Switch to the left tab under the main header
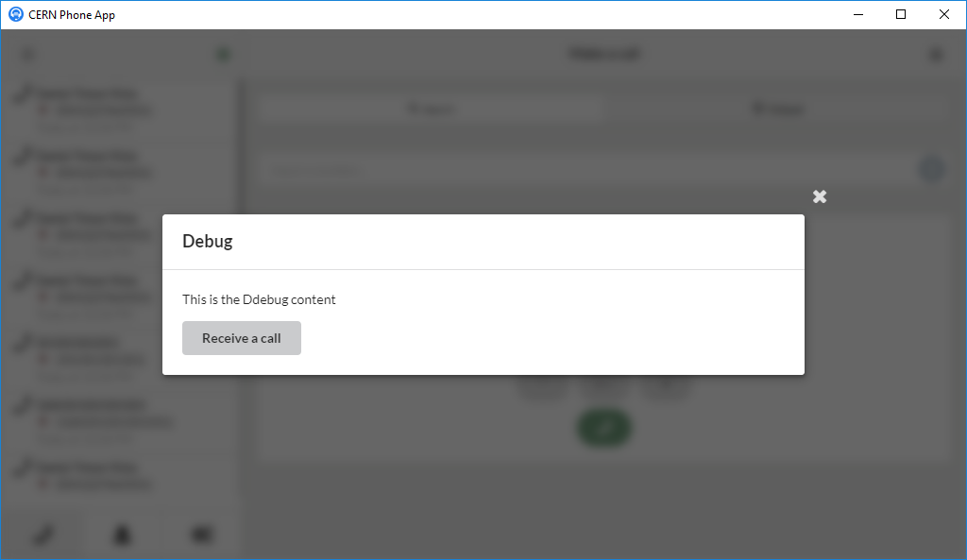The image size is (967, 560). point(430,109)
